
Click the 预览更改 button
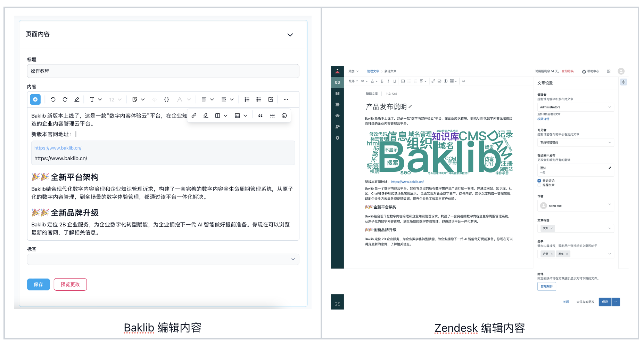coord(70,284)
